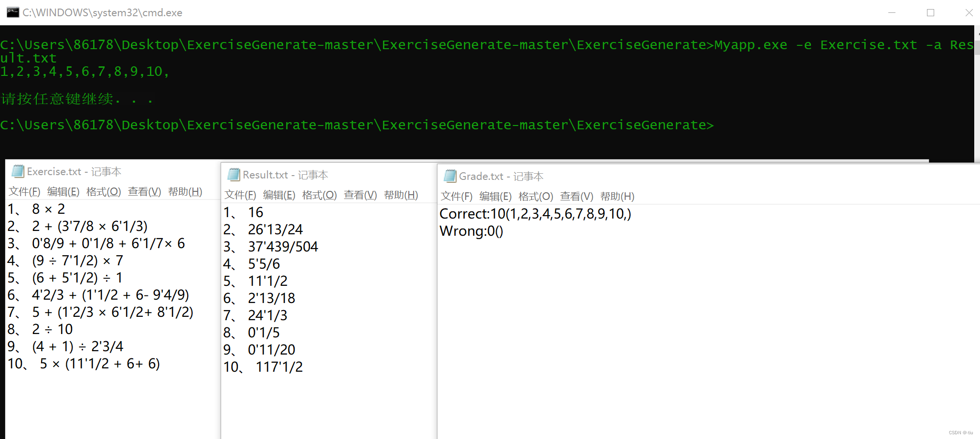Click the last console prompt line
This screenshot has width=980, height=439.
(357, 125)
